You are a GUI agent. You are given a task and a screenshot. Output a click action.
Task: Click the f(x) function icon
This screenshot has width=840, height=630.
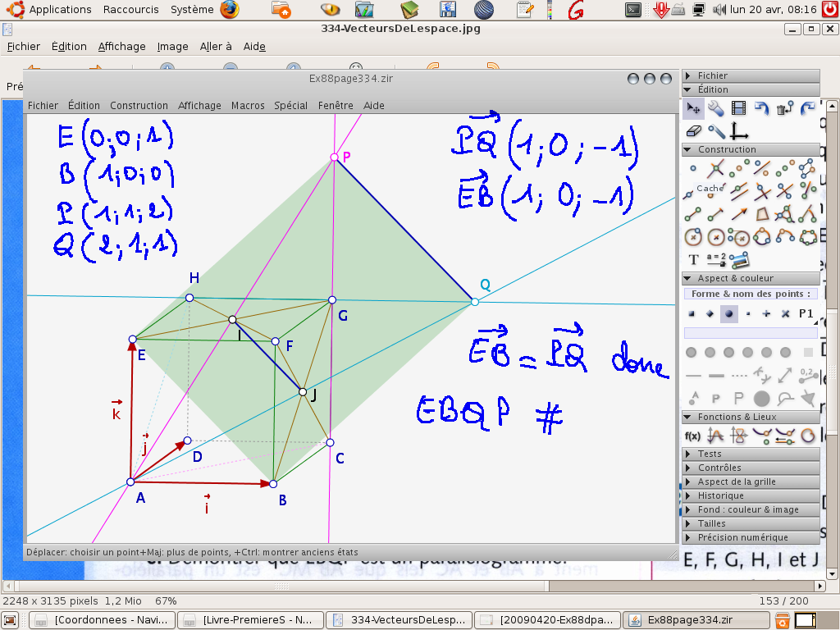pyautogui.click(x=692, y=436)
